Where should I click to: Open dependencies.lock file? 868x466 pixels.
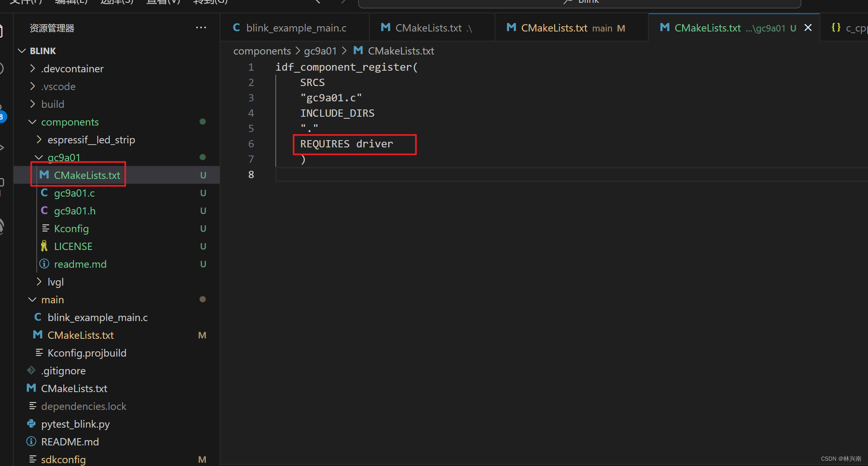(117, 406)
